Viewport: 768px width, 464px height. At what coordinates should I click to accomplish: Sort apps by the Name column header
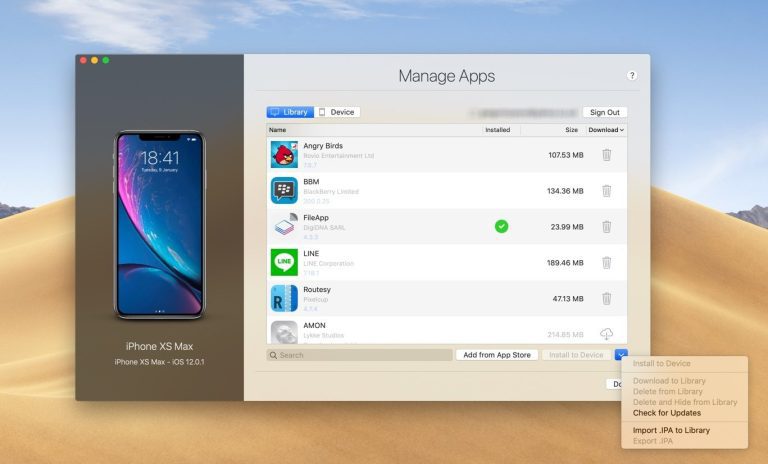click(x=278, y=130)
